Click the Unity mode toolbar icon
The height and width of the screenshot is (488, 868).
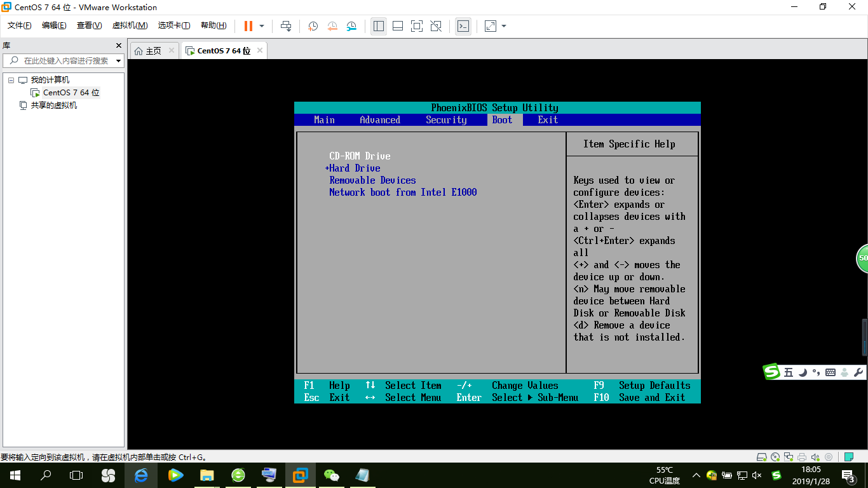pyautogui.click(x=436, y=26)
